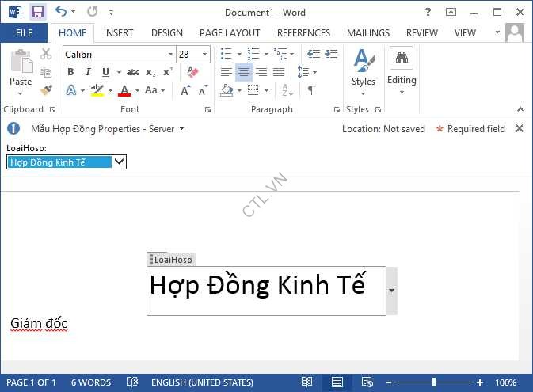533x392 pixels.
Task: Click the Editing binoculars icon
Action: (x=402, y=58)
